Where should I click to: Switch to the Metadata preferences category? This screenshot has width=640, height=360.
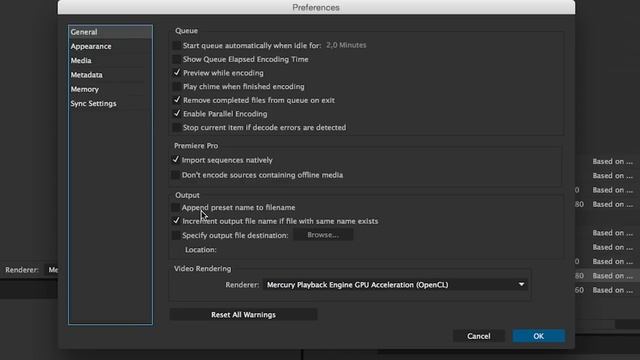click(x=110, y=75)
